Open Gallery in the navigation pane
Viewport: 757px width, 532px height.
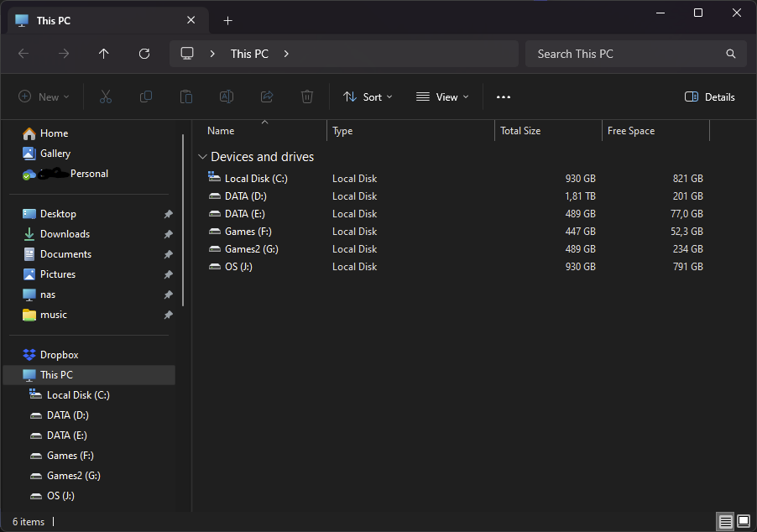[47, 154]
